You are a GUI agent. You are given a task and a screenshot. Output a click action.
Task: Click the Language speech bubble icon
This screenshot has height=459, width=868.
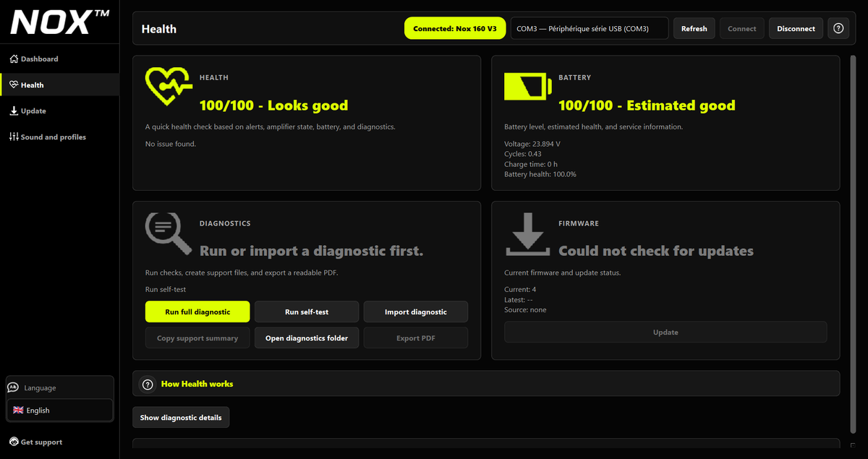(13, 387)
